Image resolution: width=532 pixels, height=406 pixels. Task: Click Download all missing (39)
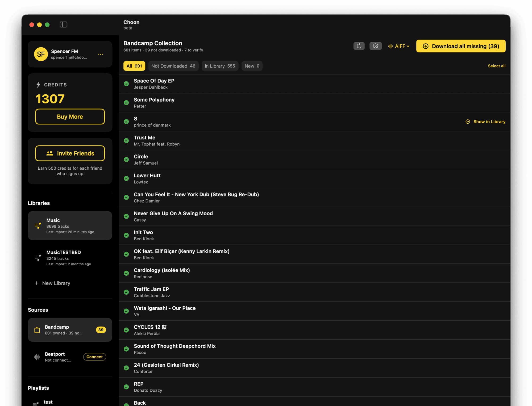tap(461, 46)
